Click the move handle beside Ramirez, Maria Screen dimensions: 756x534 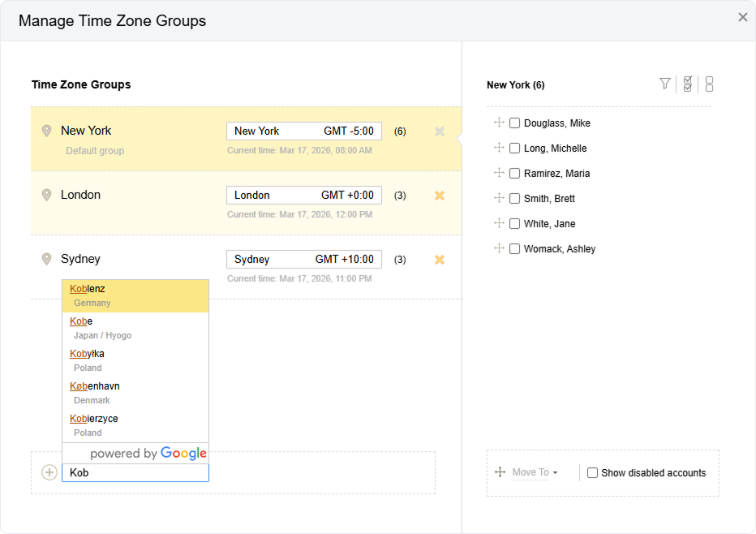498,173
